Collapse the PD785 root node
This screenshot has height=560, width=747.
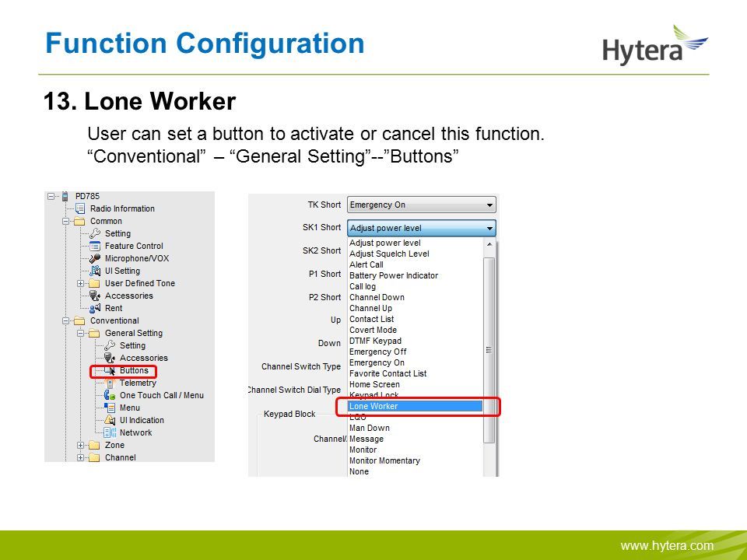(51, 196)
